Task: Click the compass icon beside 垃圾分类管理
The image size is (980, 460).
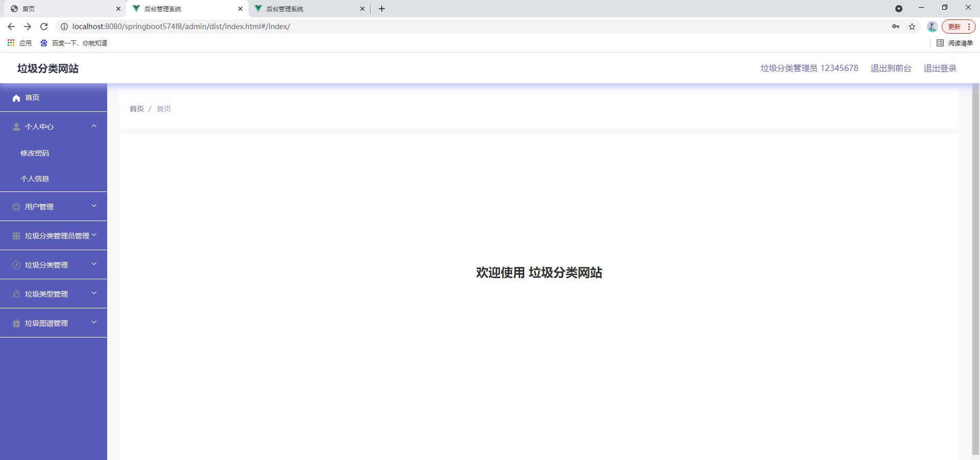Action: 16,265
